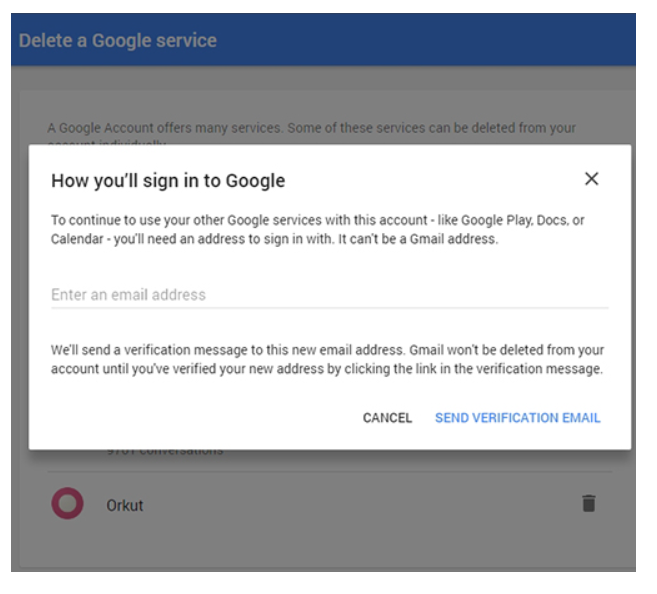Select the Orkut service name label

125,505
